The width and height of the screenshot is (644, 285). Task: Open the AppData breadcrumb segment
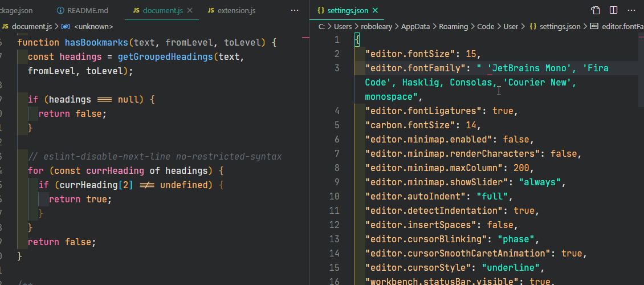415,26
